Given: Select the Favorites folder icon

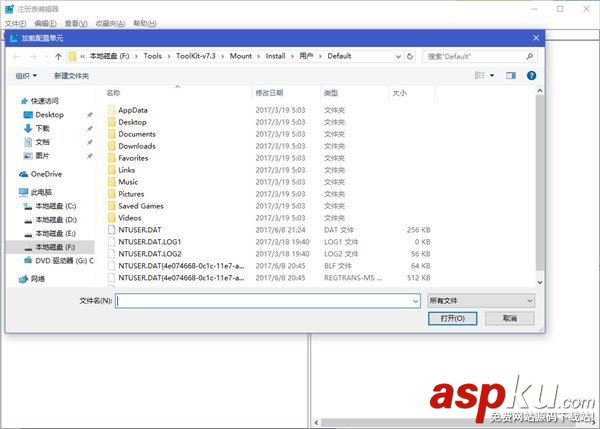Looking at the screenshot, I should tap(111, 158).
